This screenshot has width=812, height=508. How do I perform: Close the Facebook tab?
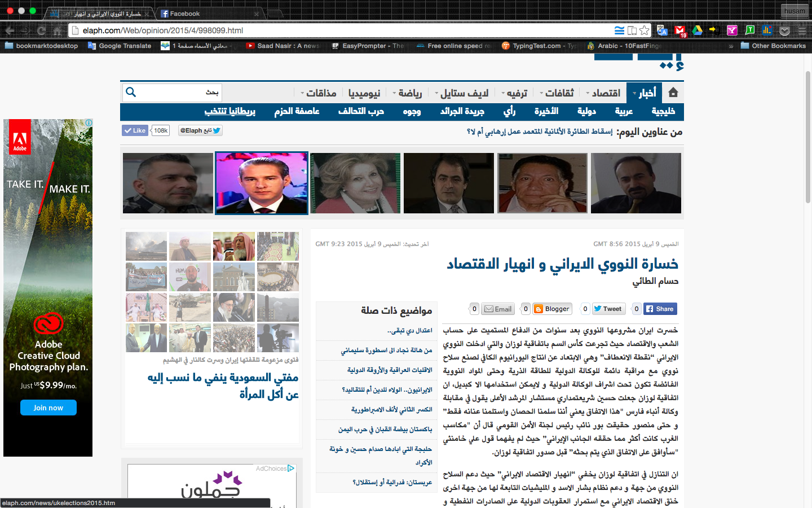[257, 14]
